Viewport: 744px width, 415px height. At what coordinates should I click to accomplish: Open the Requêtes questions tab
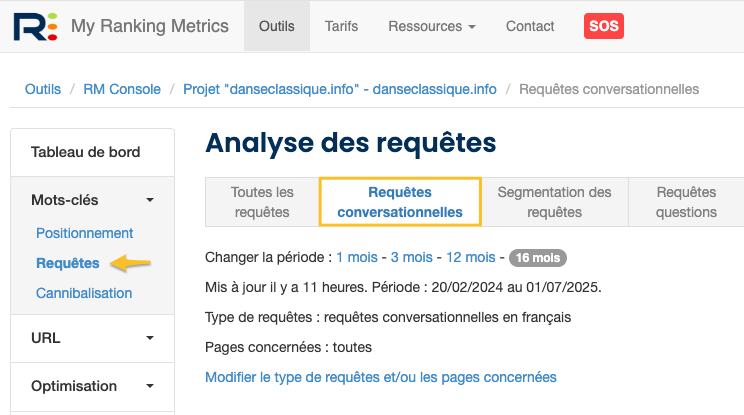pos(686,202)
